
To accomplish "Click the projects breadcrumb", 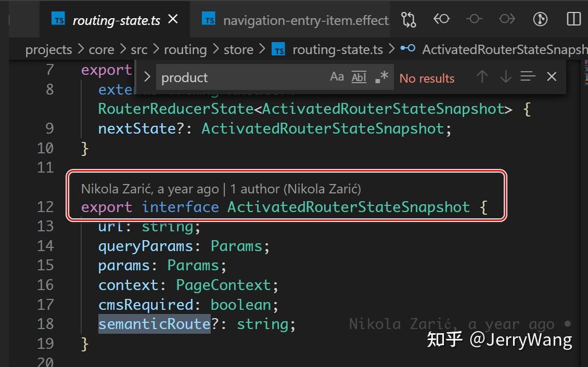I will click(48, 49).
